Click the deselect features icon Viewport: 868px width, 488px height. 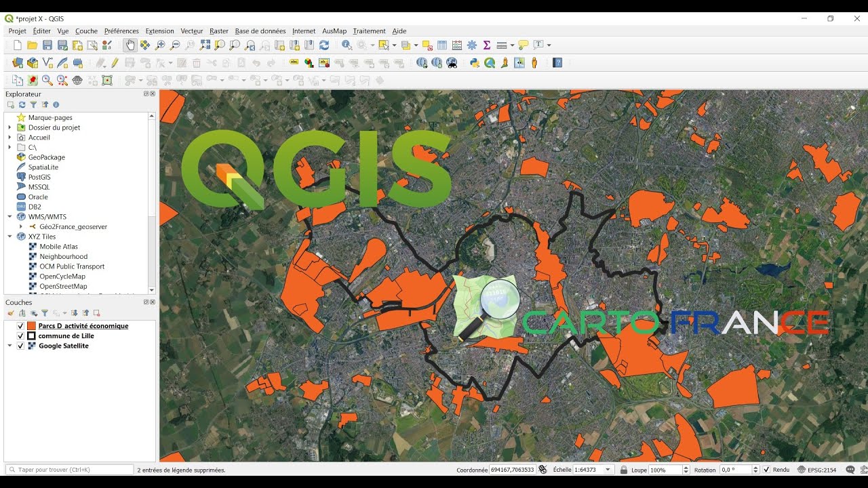(427, 45)
